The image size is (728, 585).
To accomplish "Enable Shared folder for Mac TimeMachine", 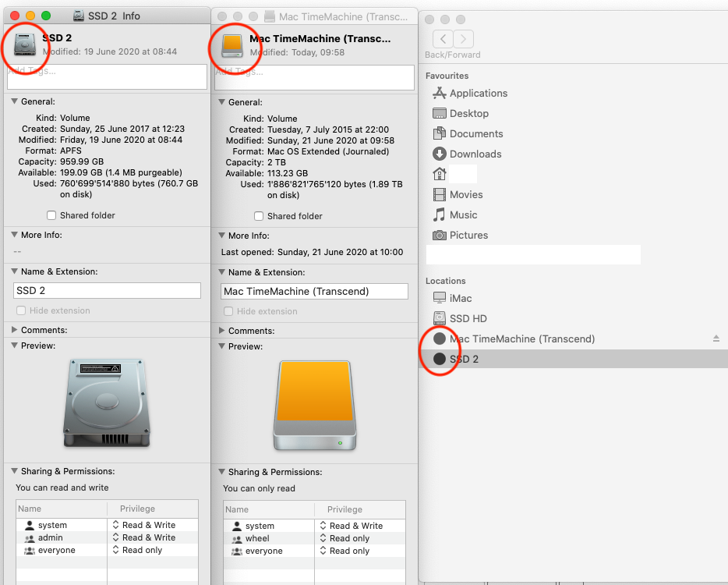I will 258,216.
